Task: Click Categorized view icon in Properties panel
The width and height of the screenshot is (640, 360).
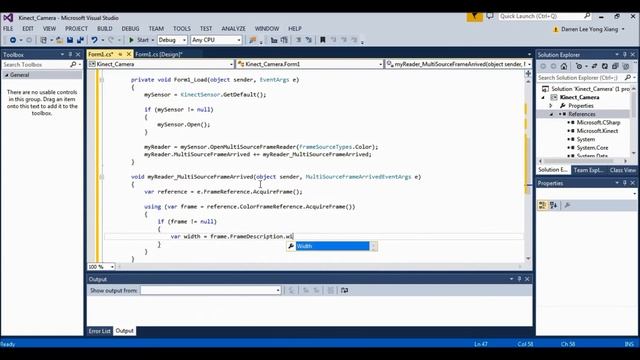Action: click(542, 205)
